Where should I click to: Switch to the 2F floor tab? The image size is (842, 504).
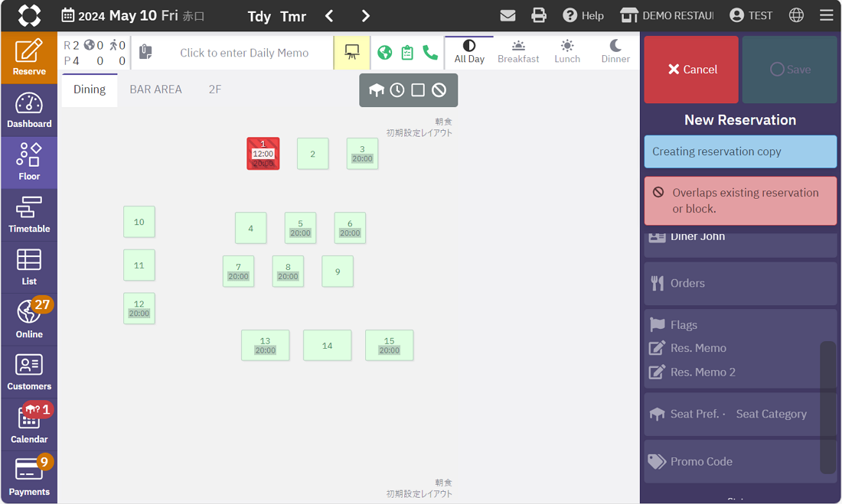pos(215,89)
